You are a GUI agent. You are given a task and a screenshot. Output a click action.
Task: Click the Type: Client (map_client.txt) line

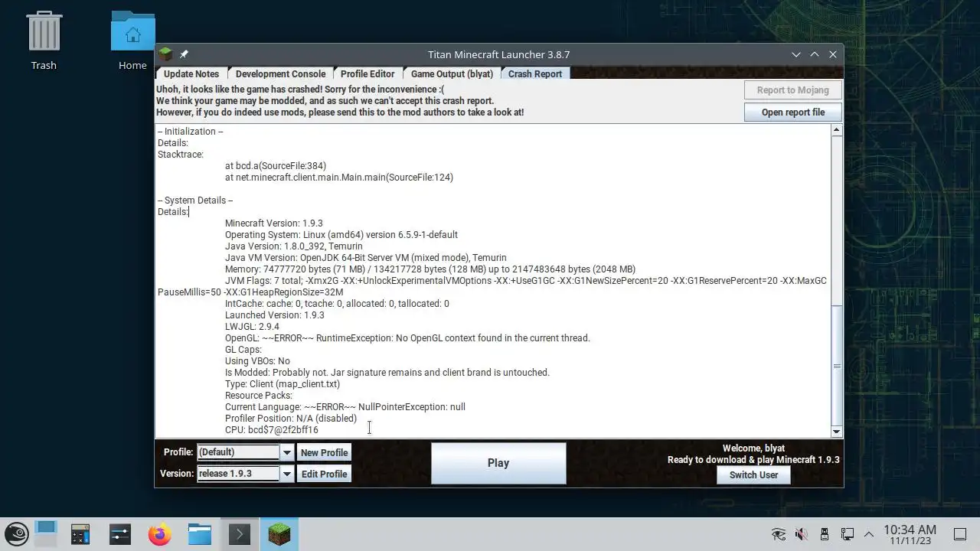point(283,384)
